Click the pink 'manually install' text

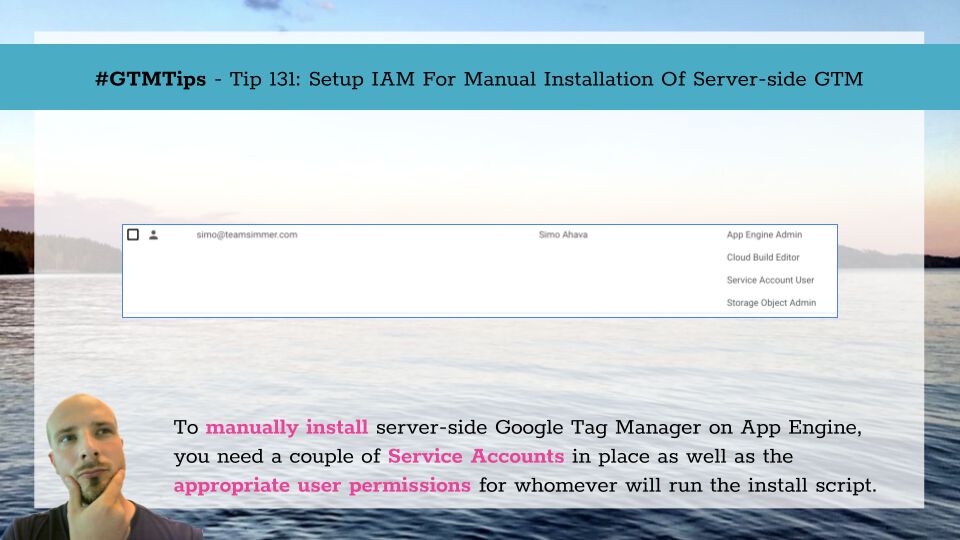pyautogui.click(x=287, y=427)
